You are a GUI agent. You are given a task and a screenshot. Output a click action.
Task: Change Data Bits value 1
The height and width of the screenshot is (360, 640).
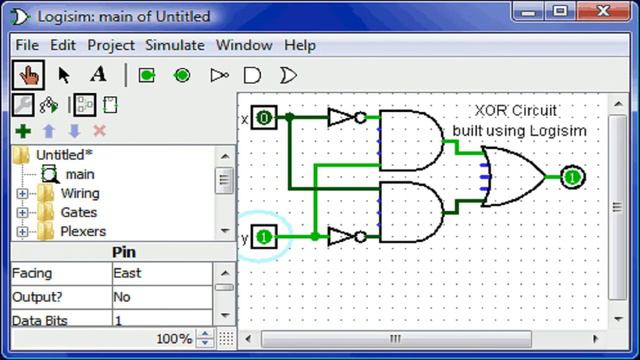point(162,318)
